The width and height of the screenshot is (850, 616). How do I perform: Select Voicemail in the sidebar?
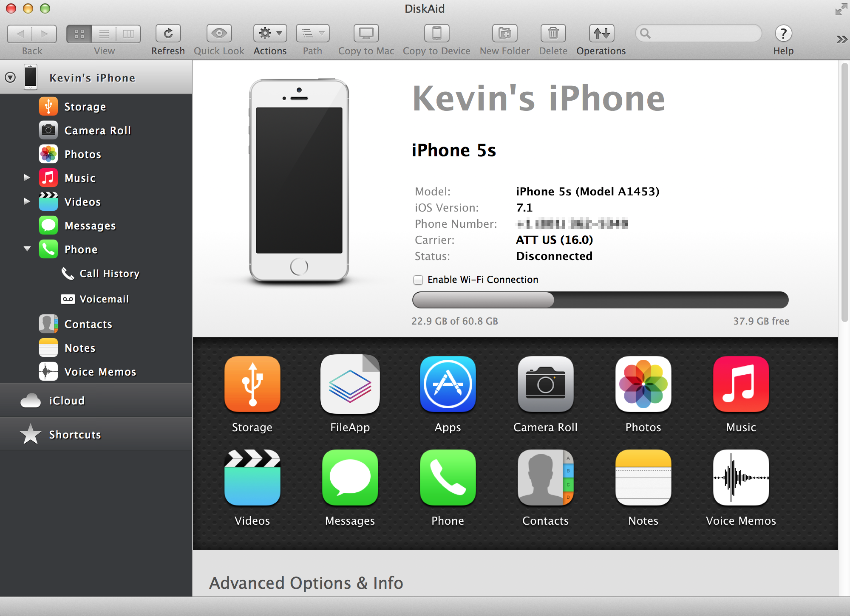(96, 299)
